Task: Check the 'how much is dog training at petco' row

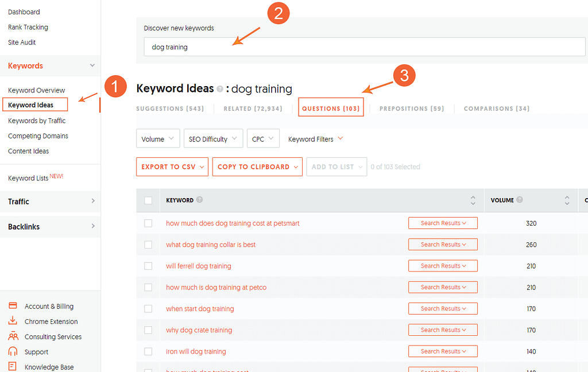Action: click(148, 287)
